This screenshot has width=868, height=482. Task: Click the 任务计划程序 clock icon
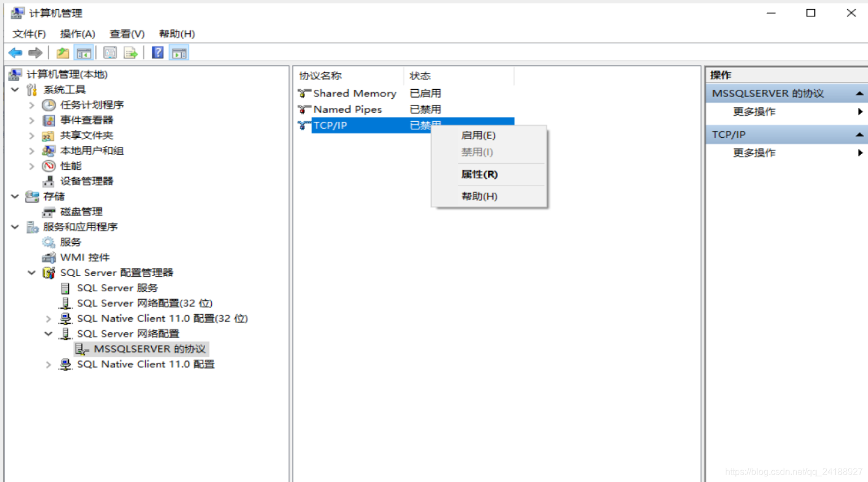(49, 105)
